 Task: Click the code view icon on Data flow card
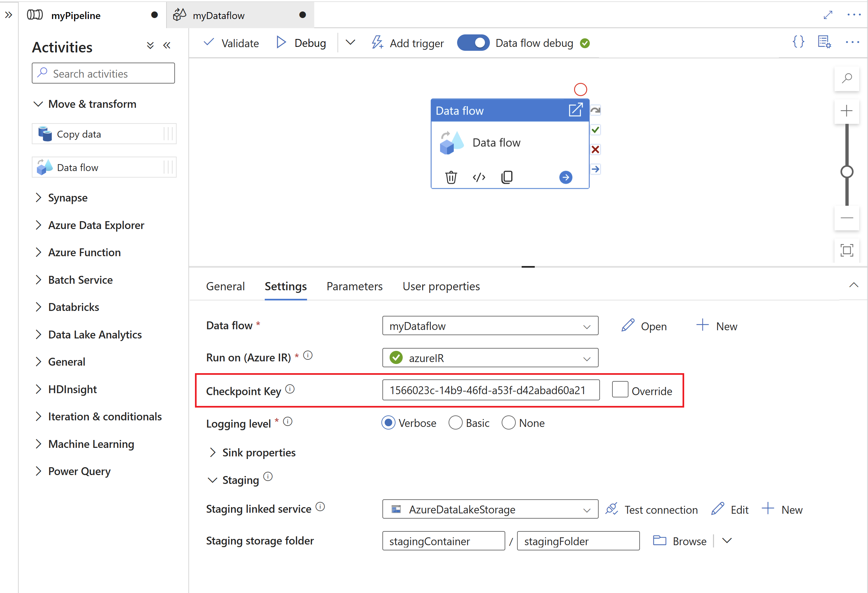point(479,177)
